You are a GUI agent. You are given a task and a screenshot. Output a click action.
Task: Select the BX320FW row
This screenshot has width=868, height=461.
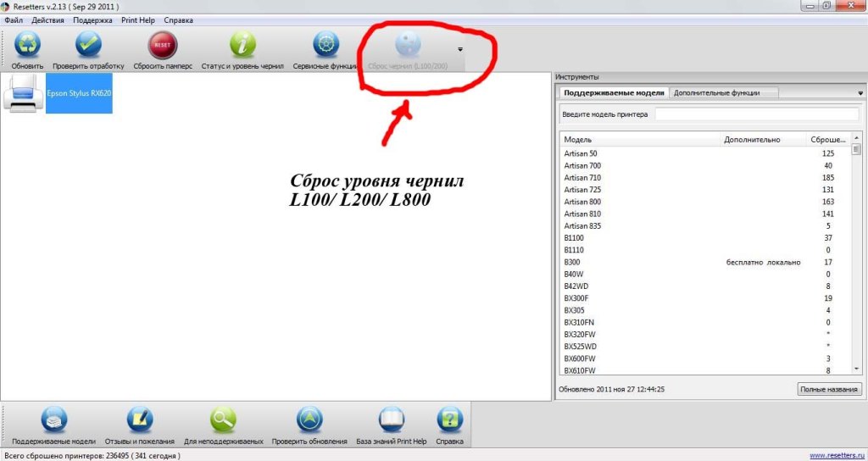point(705,334)
